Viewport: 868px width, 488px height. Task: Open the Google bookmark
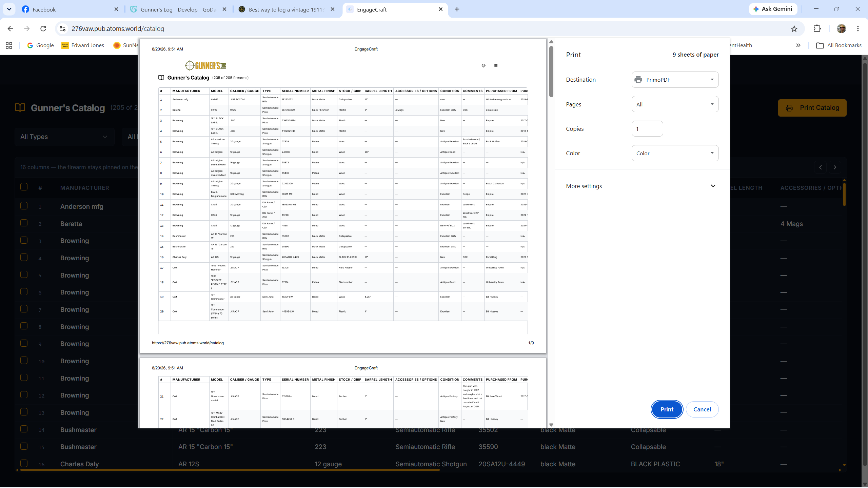point(40,45)
